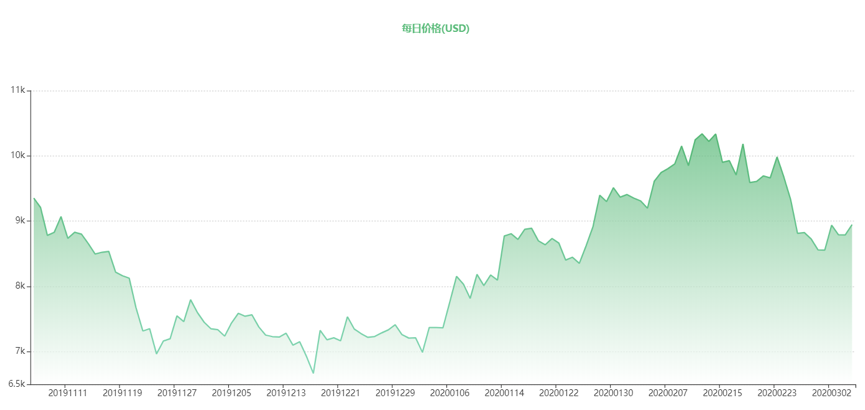Select the 20191127 date label
865x410 pixels.
click(177, 393)
